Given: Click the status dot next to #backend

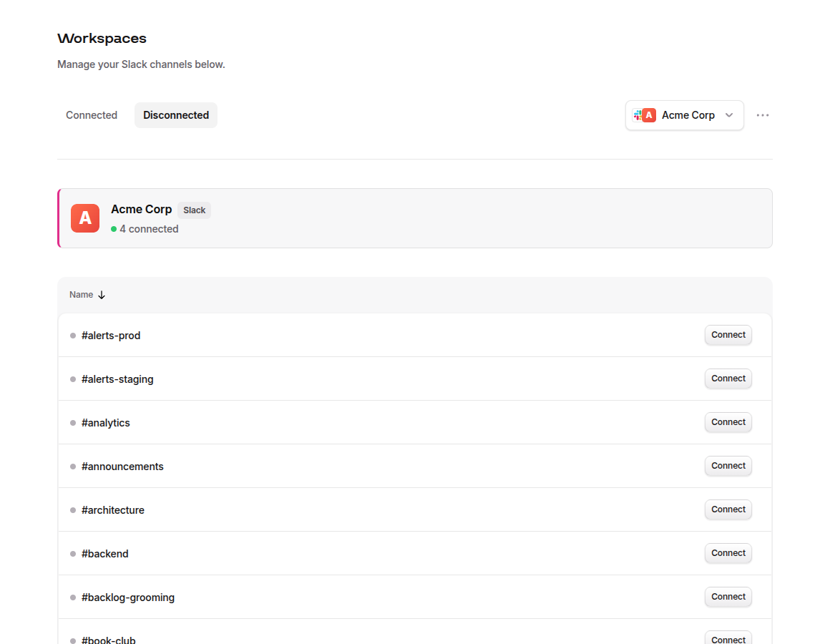Looking at the screenshot, I should pyautogui.click(x=73, y=554).
